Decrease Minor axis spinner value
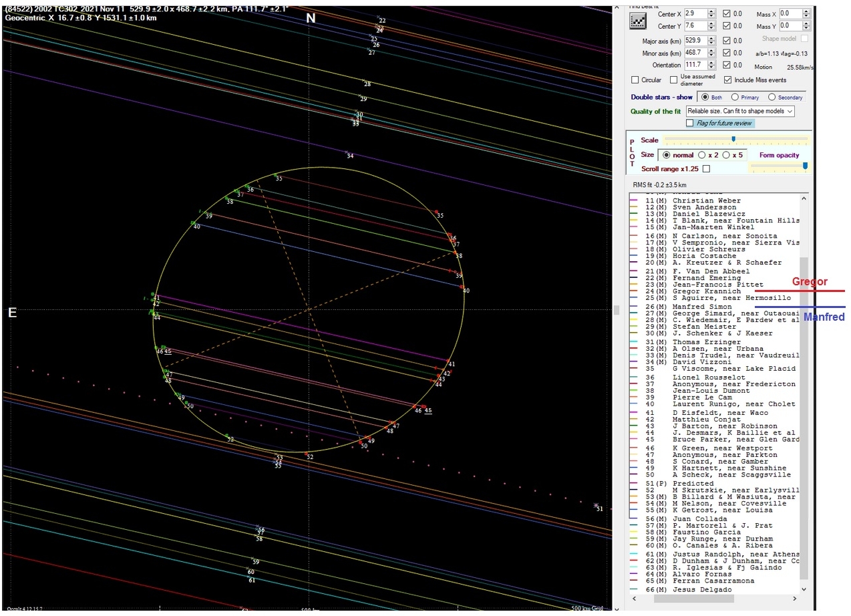 (x=711, y=55)
